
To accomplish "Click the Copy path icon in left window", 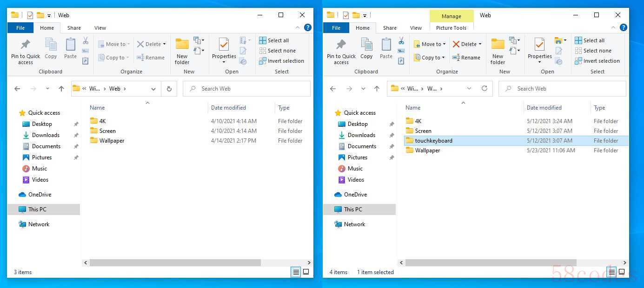I will point(86,51).
